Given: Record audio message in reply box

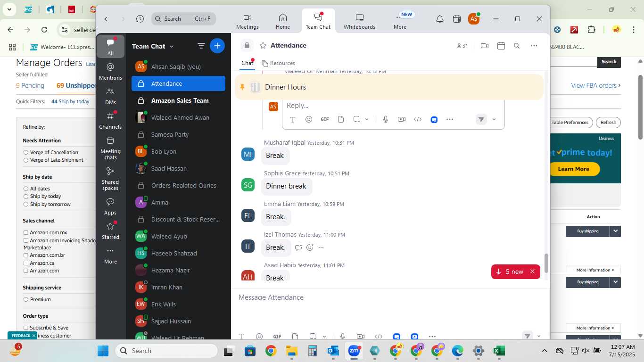Looking at the screenshot, I should [x=386, y=119].
